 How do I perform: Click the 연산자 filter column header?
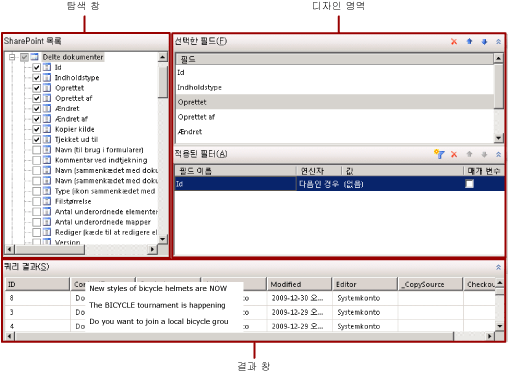click(319, 171)
